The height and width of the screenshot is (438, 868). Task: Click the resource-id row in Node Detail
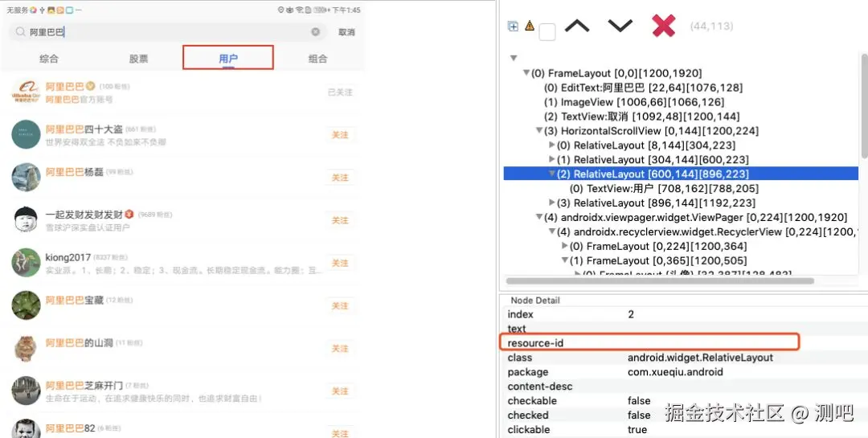pyautogui.click(x=649, y=342)
